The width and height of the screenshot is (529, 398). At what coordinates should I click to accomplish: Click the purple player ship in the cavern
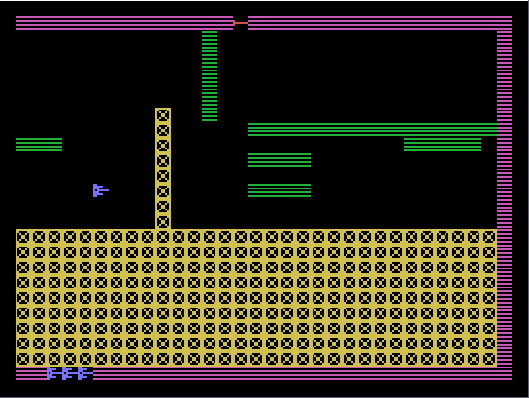101,190
